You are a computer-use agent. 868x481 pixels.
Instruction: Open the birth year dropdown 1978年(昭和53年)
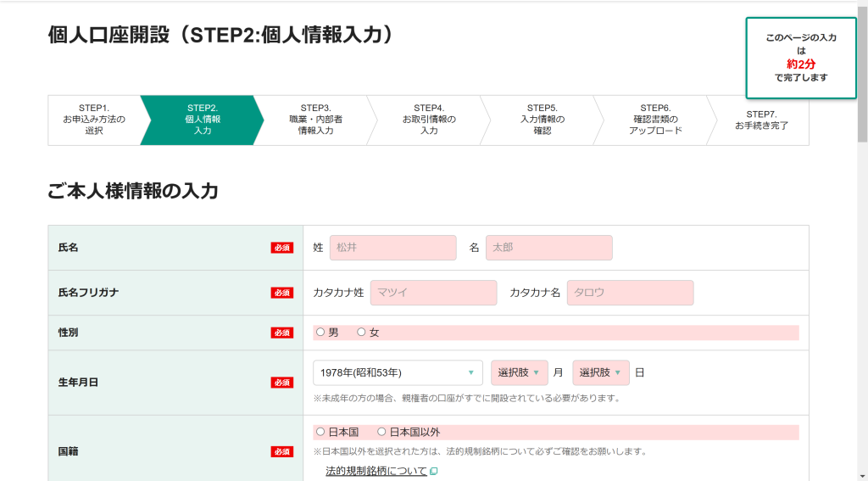(x=398, y=372)
